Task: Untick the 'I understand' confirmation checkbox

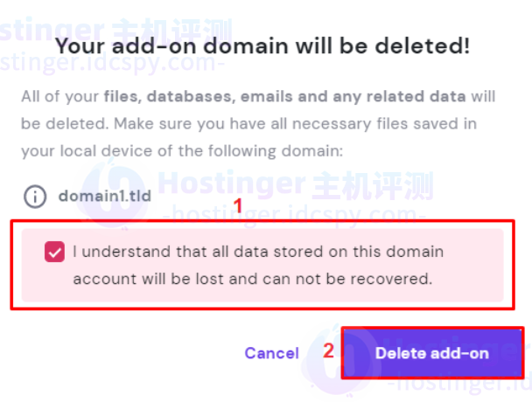Action: (x=55, y=253)
